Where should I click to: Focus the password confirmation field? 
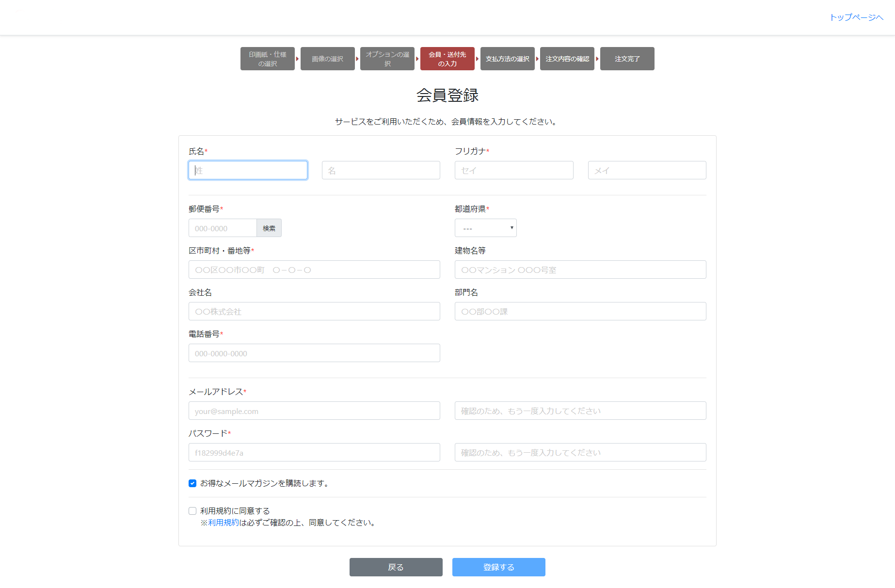(580, 452)
